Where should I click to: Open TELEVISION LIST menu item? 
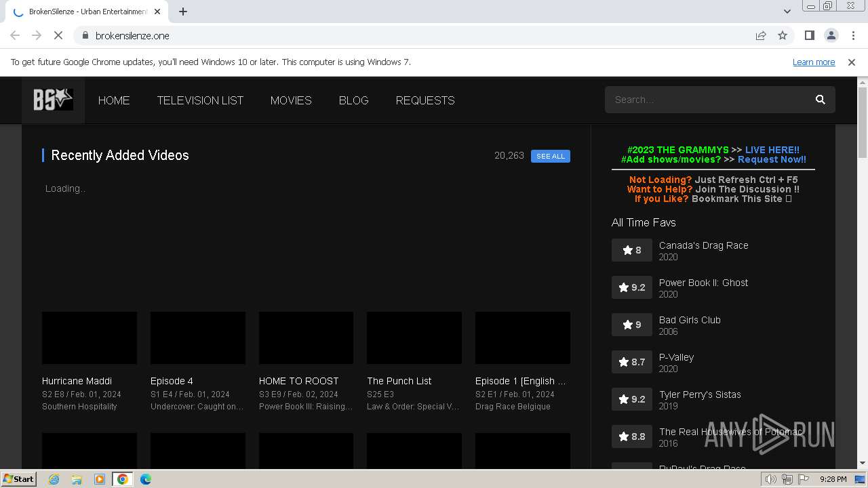pyautogui.click(x=200, y=100)
